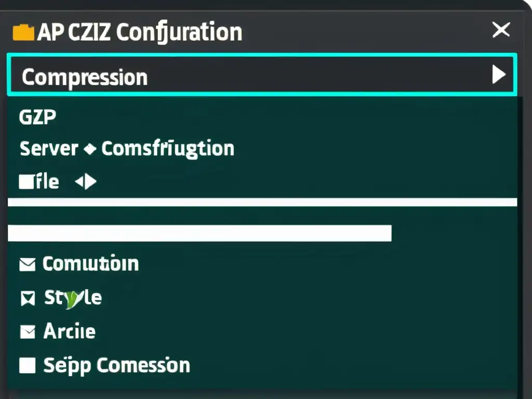Screen dimensions: 532x399
Task: Click the Arcile label text
Action: pyautogui.click(x=69, y=331)
